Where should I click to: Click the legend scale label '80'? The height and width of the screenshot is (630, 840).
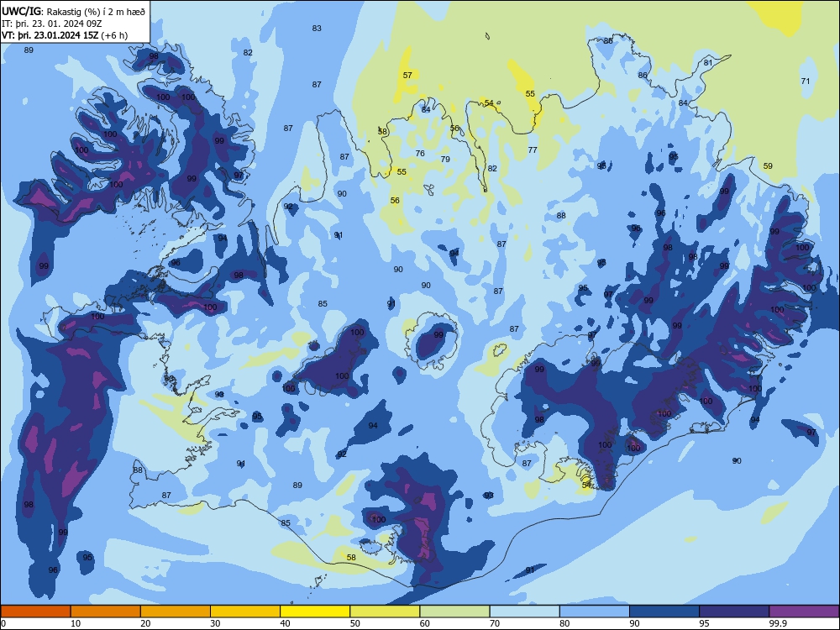pos(564,623)
